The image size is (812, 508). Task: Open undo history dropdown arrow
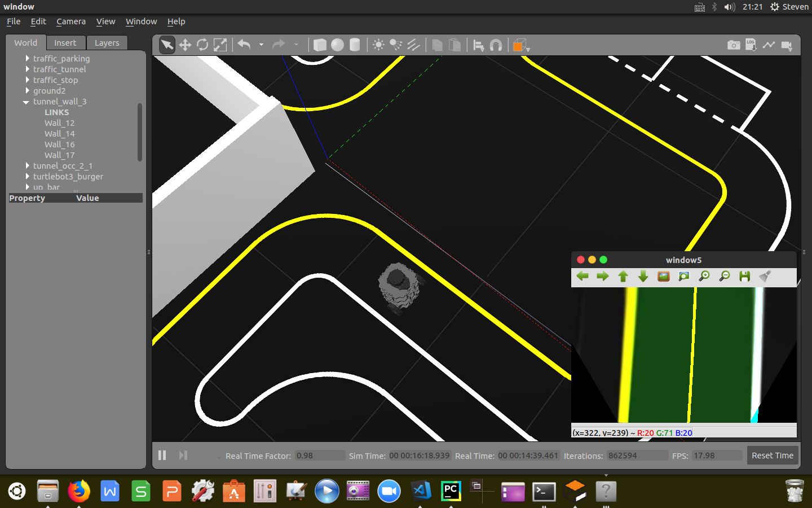[261, 45]
